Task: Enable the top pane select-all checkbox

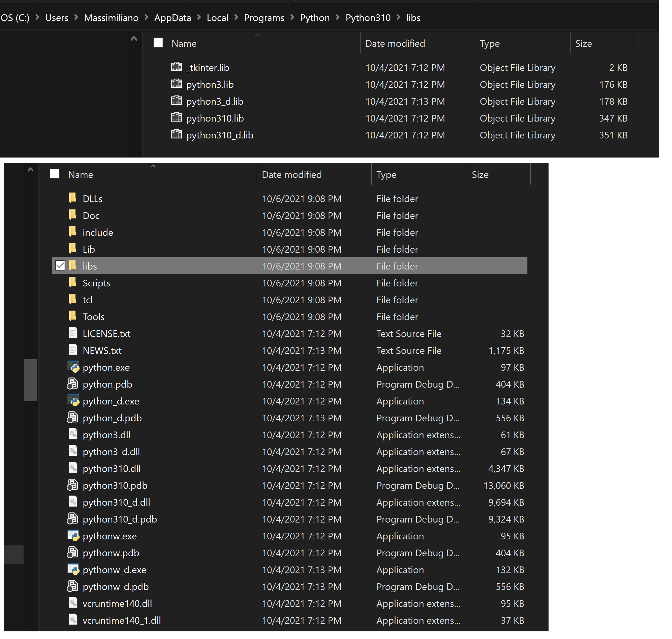Action: pos(158,43)
